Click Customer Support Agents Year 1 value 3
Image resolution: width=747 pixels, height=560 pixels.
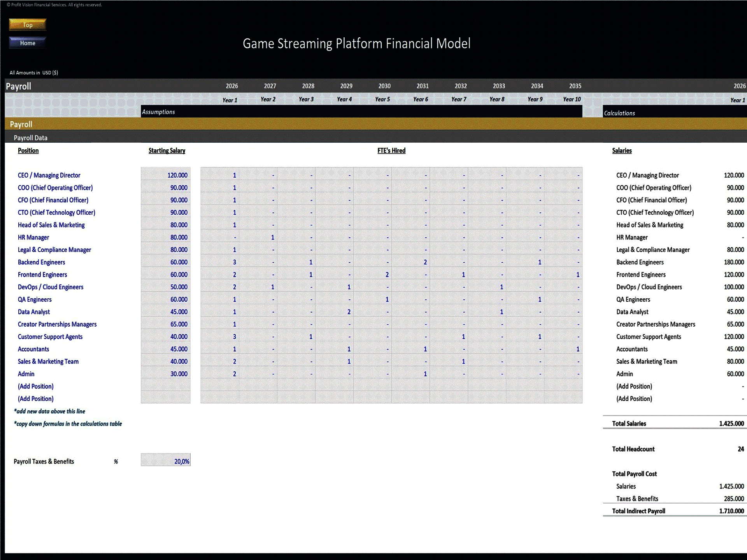[220, 337]
